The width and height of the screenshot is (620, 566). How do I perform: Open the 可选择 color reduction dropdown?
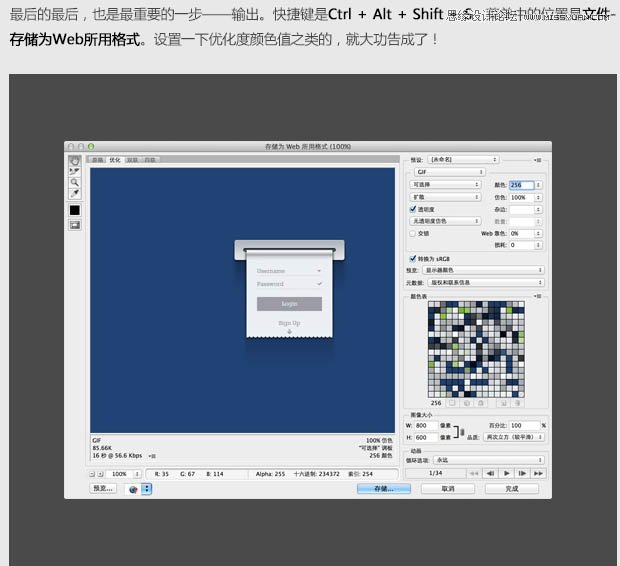point(445,185)
